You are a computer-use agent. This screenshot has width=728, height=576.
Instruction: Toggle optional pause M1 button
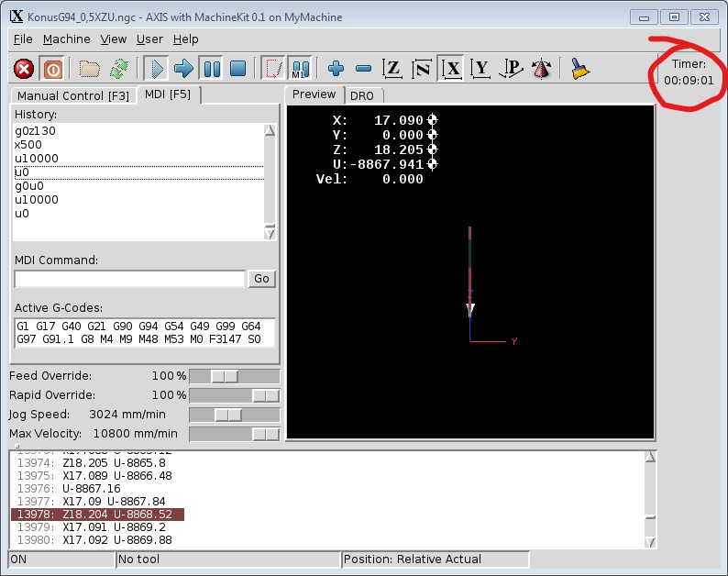[x=299, y=69]
